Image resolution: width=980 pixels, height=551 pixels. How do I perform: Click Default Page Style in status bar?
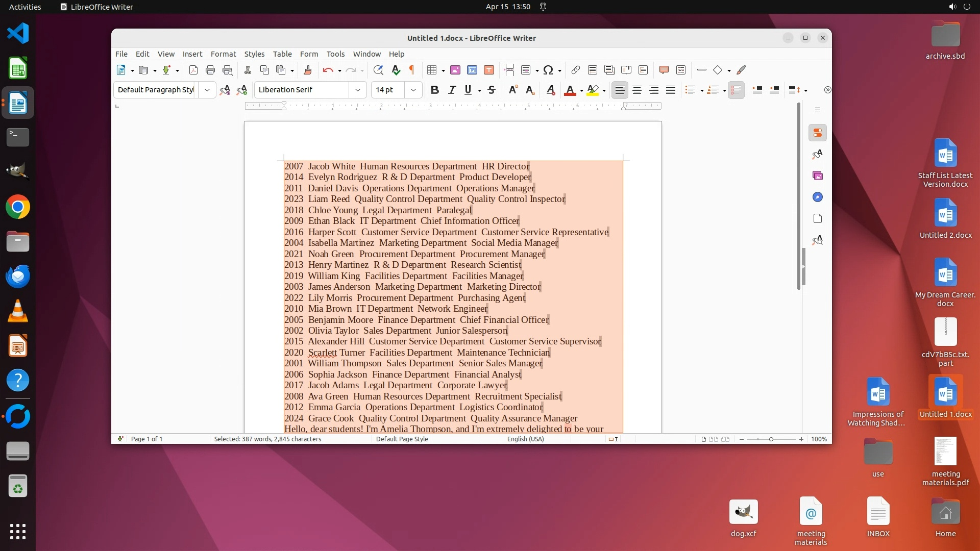pos(402,439)
